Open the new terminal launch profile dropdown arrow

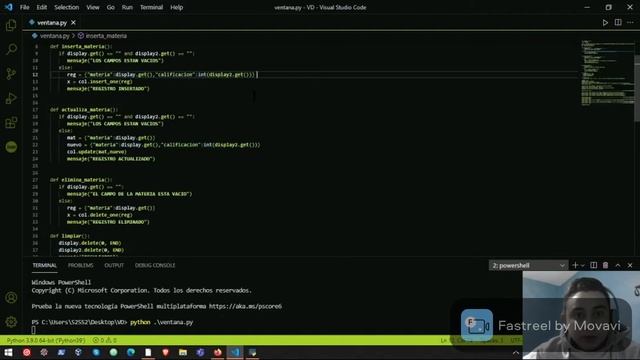pos(582,266)
